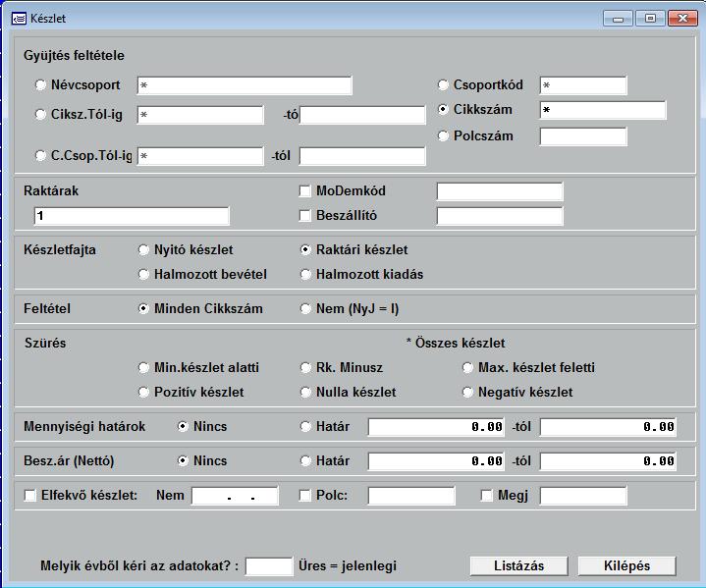Select the Cikkszám radio button
The image size is (706, 588).
(x=443, y=109)
